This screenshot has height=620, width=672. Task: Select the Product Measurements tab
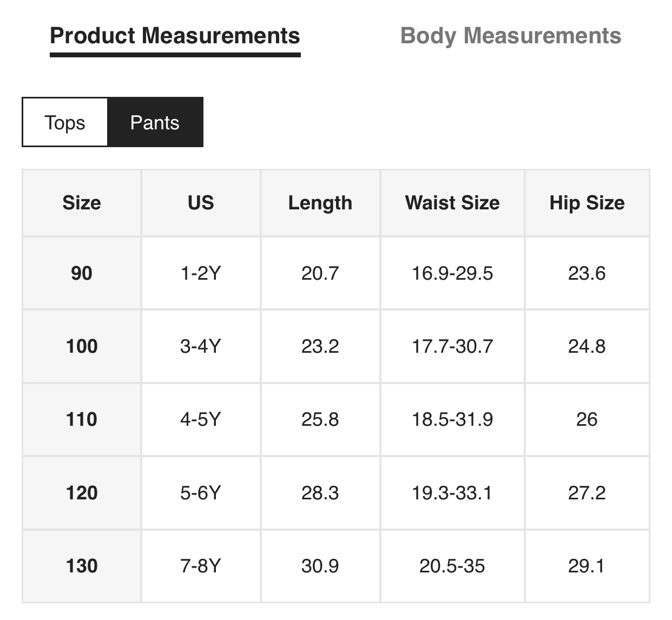(175, 36)
